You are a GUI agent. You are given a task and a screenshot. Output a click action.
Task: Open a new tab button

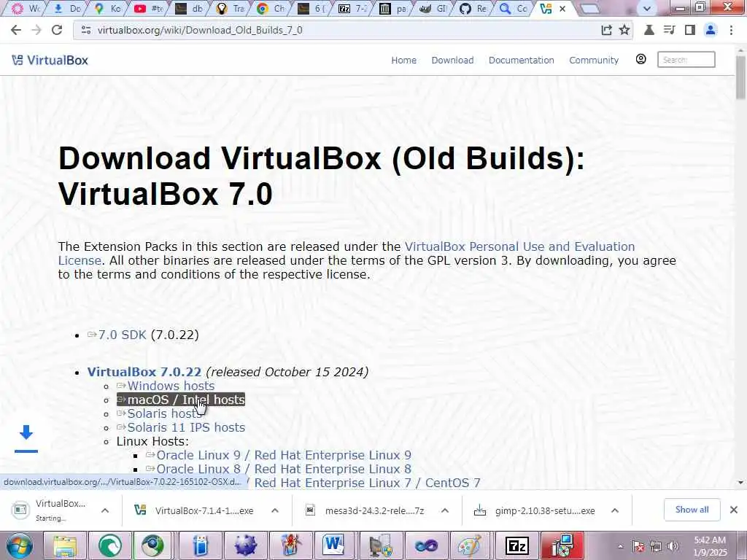point(589,9)
